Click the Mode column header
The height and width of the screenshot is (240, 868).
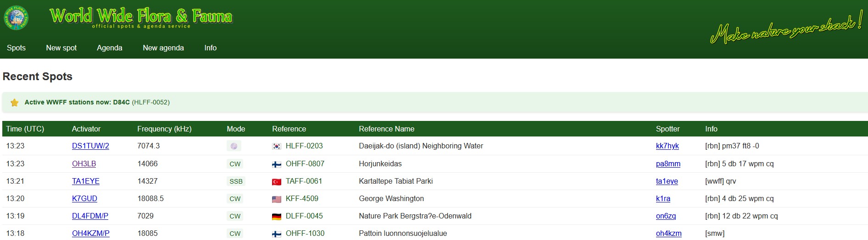point(236,129)
